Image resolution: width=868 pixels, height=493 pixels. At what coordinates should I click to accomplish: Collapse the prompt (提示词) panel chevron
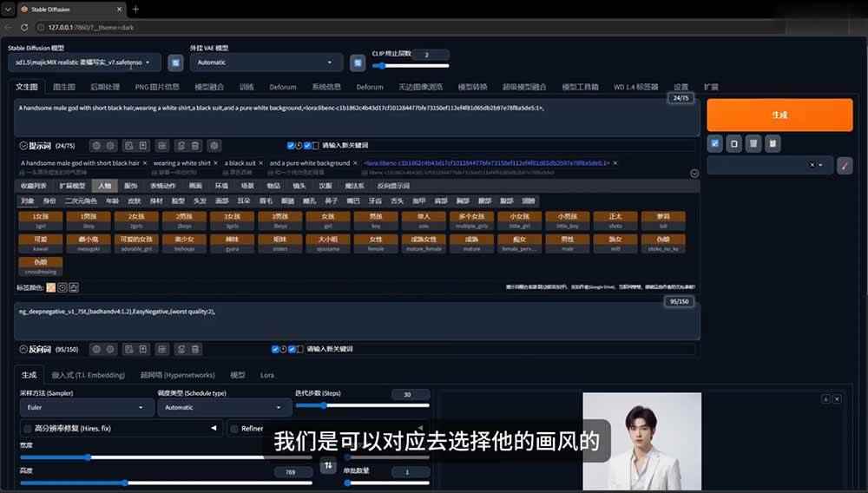tap(23, 146)
